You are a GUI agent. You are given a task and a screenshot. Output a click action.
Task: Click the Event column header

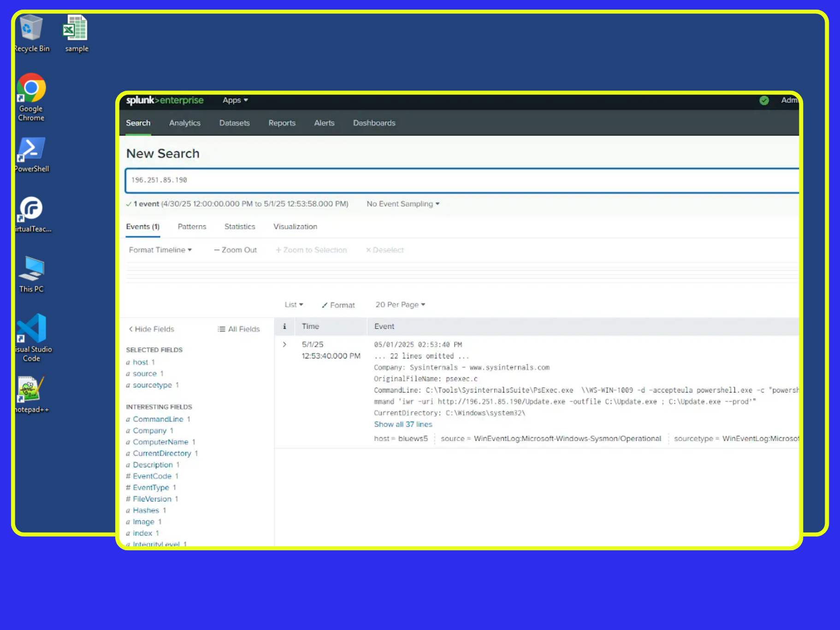385,326
